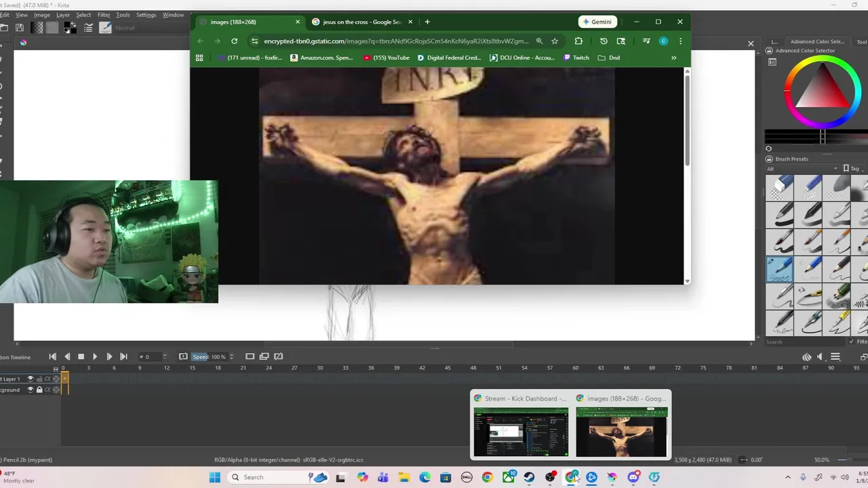This screenshot has width=868, height=488.
Task: Open the Amazon.com bookmark
Action: pos(321,58)
